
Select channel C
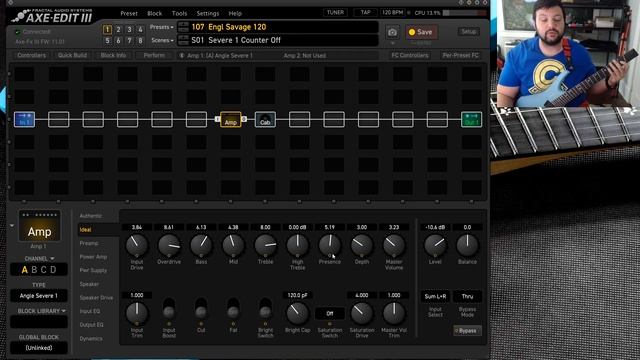pos(44,270)
